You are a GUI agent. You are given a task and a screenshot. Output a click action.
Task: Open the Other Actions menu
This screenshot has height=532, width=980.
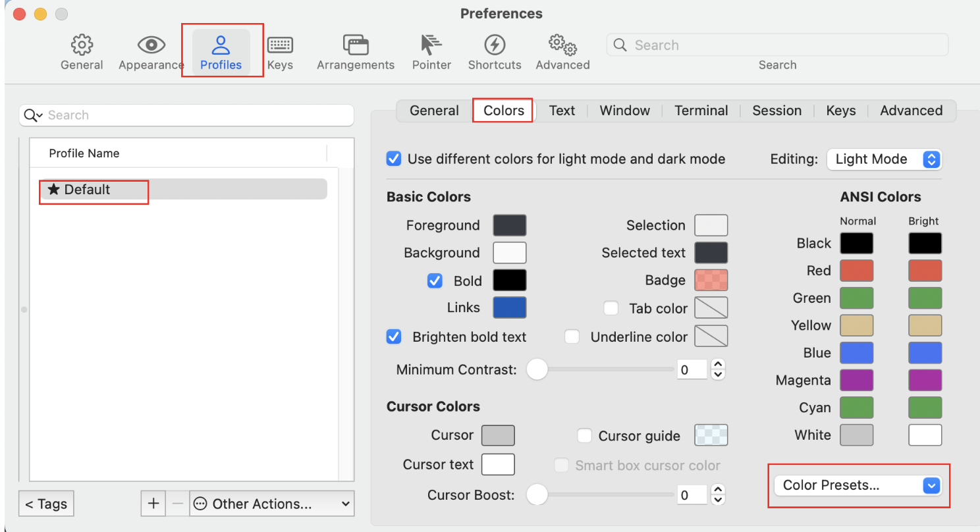click(x=272, y=504)
